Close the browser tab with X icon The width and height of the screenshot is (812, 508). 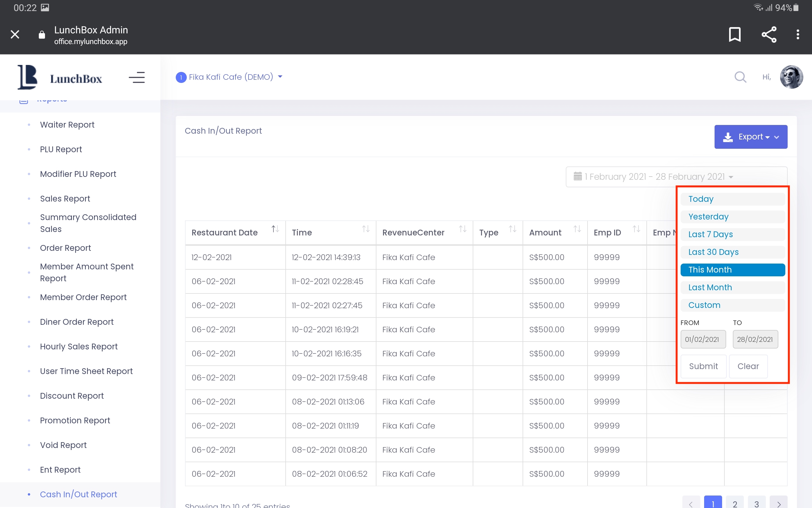(15, 35)
